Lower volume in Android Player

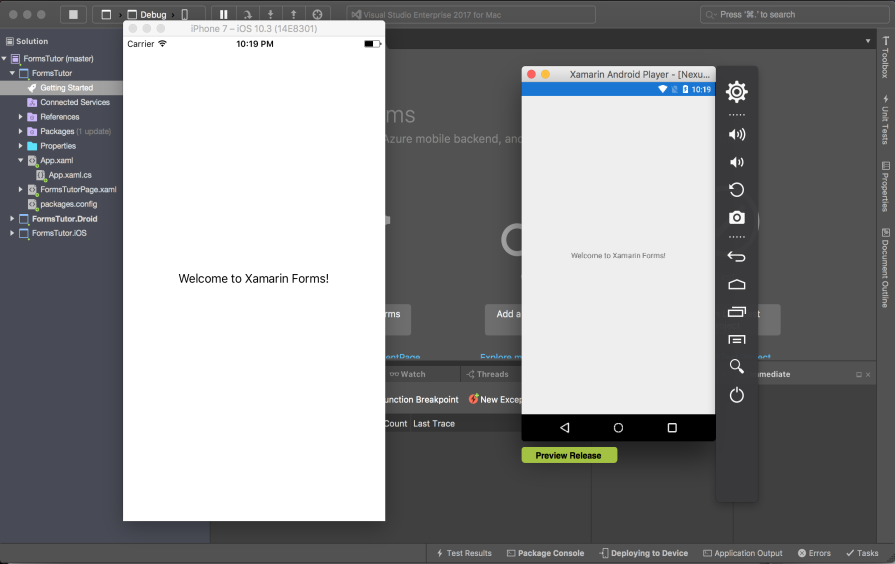(x=736, y=162)
